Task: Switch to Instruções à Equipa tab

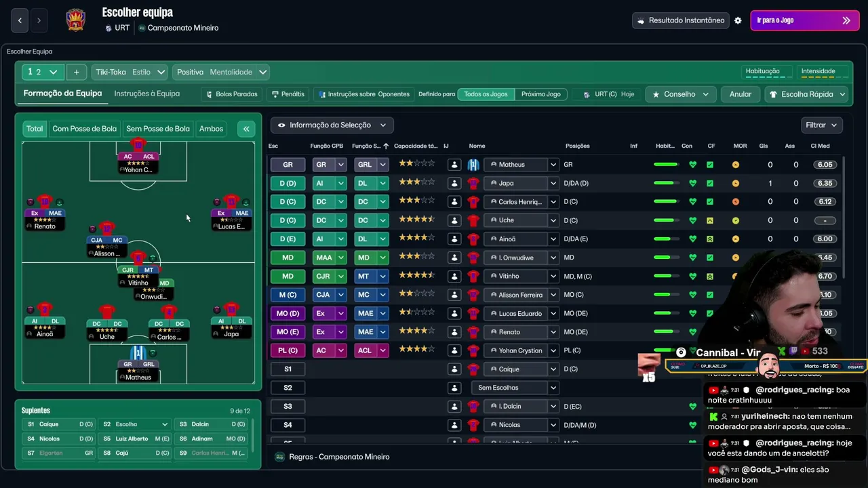Action: pos(147,94)
